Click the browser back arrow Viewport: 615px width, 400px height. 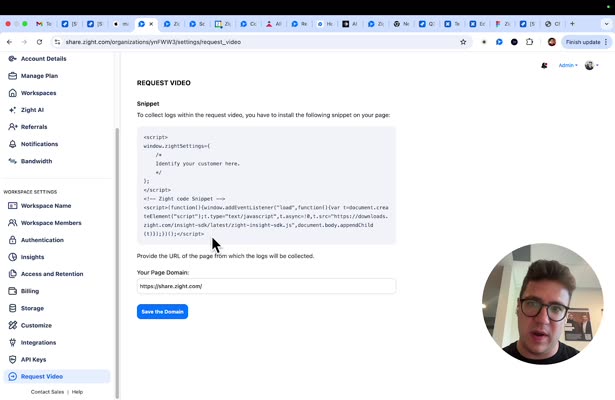(9, 42)
